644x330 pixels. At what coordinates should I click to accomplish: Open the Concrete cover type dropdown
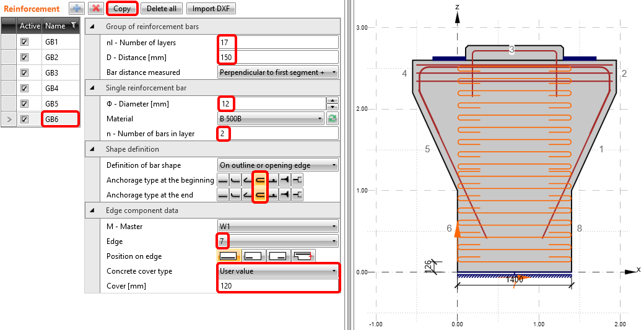[x=278, y=271]
